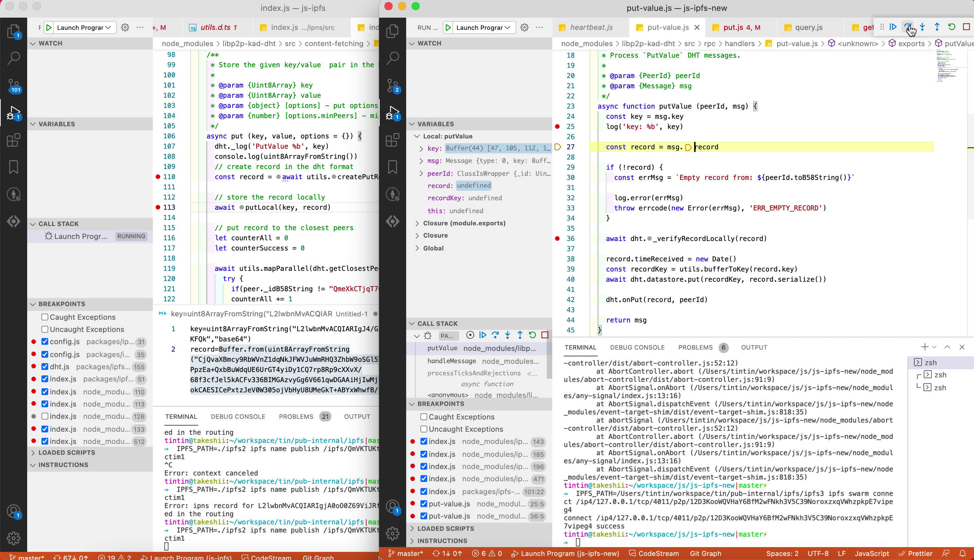Viewport: 974px width, 560px height.
Task: Expand the peerId ClassIsWrapper variable
Action: click(x=421, y=173)
